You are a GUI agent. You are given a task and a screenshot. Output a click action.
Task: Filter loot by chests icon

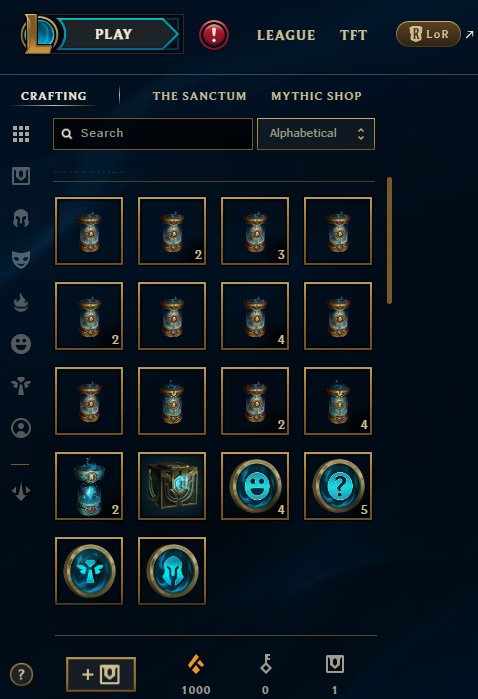coord(21,176)
